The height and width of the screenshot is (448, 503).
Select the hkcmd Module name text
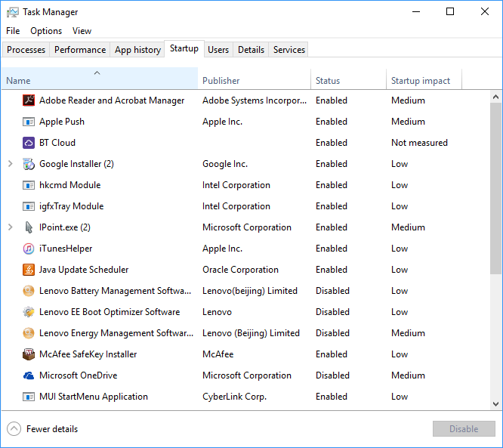(70, 185)
